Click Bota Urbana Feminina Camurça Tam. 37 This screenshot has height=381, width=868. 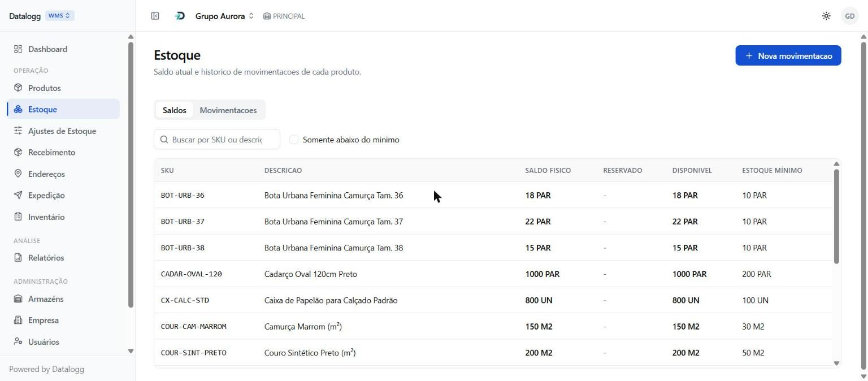point(333,222)
